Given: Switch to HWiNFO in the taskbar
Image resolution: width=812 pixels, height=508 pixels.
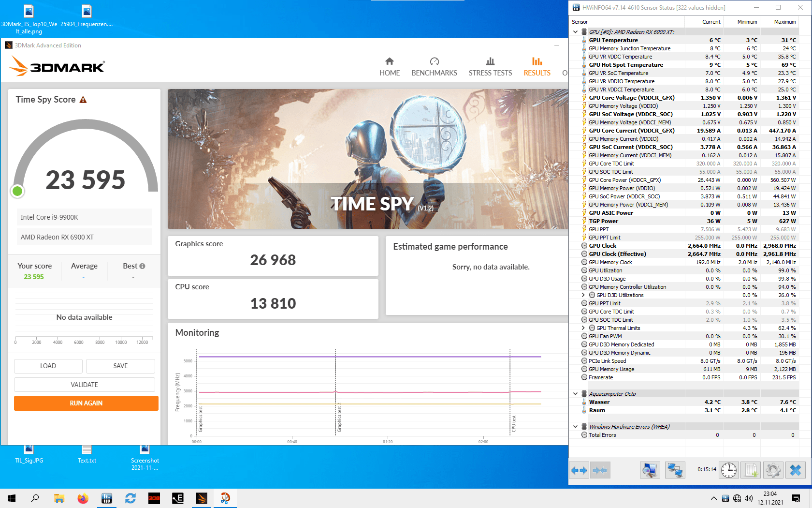Looking at the screenshot, I should tap(106, 498).
